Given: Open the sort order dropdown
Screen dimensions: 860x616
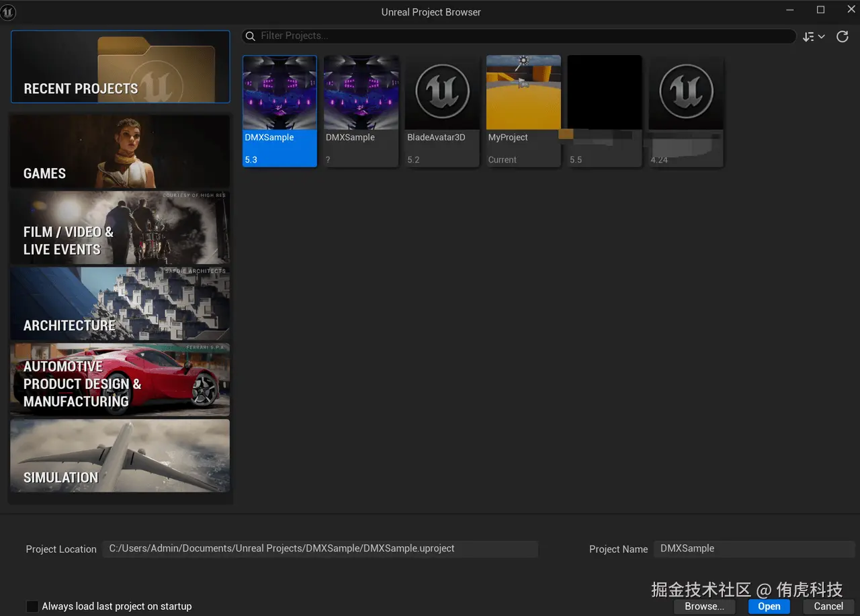Looking at the screenshot, I should pos(814,36).
